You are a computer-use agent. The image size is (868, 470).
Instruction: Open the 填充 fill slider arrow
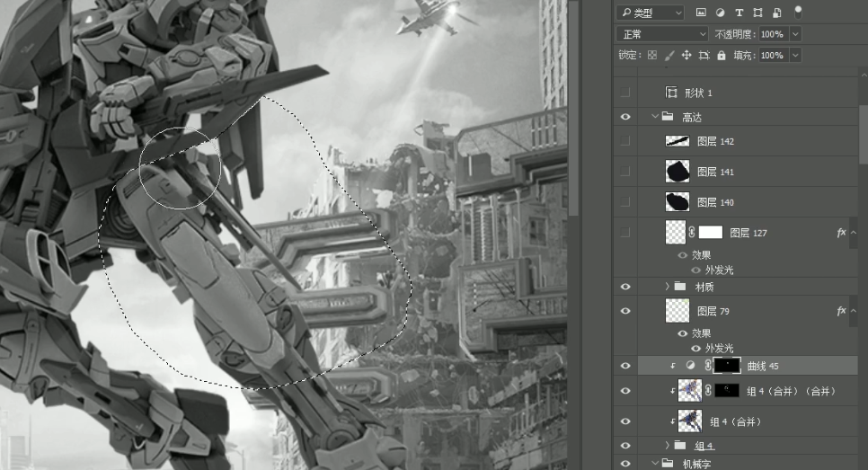(795, 56)
